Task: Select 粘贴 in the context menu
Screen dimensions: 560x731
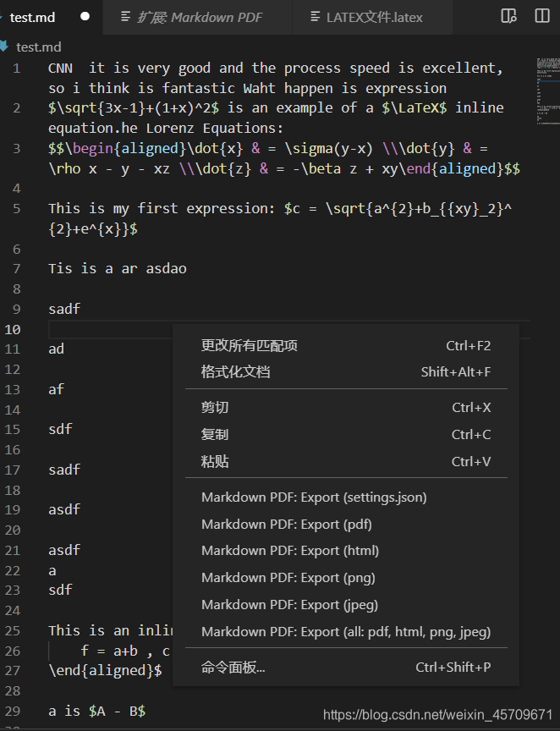Action: [x=345, y=462]
